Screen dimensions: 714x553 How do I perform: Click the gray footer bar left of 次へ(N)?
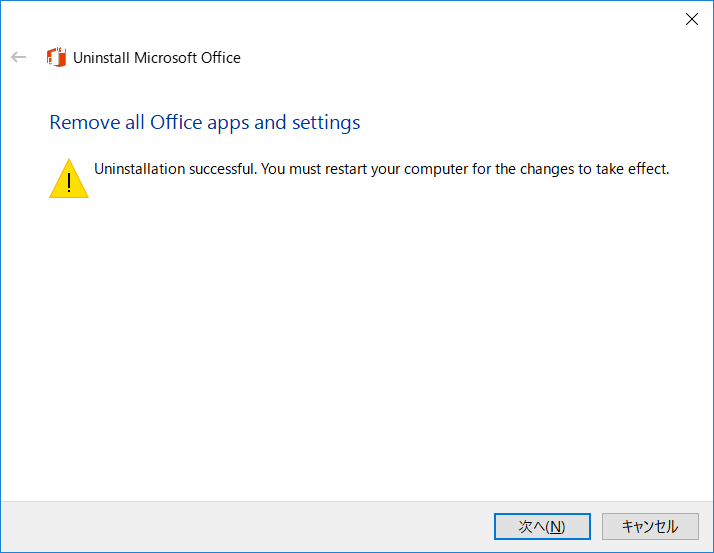point(246,527)
